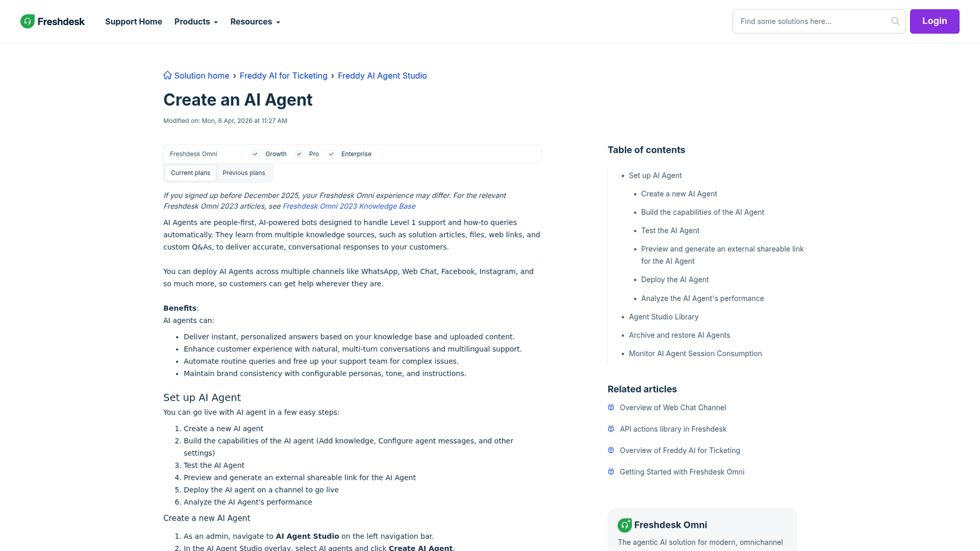Click the Solution home house icon
This screenshot has height=551, width=980.
(x=167, y=75)
